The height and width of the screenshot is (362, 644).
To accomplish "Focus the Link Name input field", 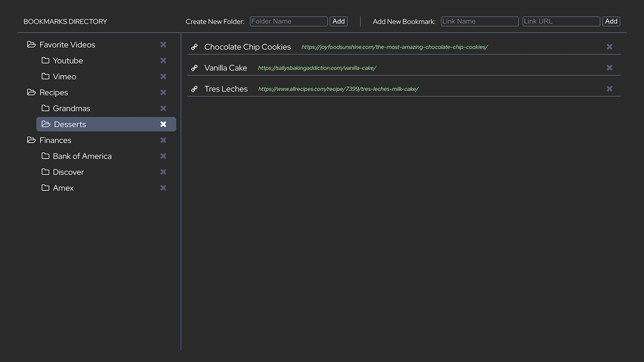I will click(480, 21).
